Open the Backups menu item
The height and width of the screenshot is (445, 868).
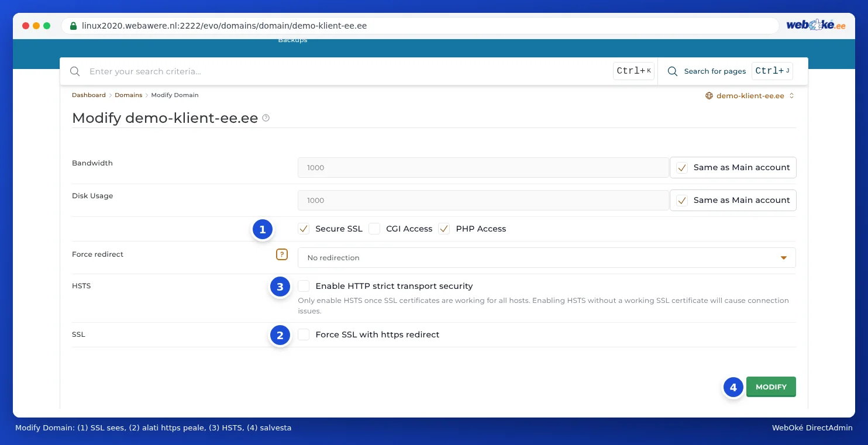pyautogui.click(x=292, y=40)
